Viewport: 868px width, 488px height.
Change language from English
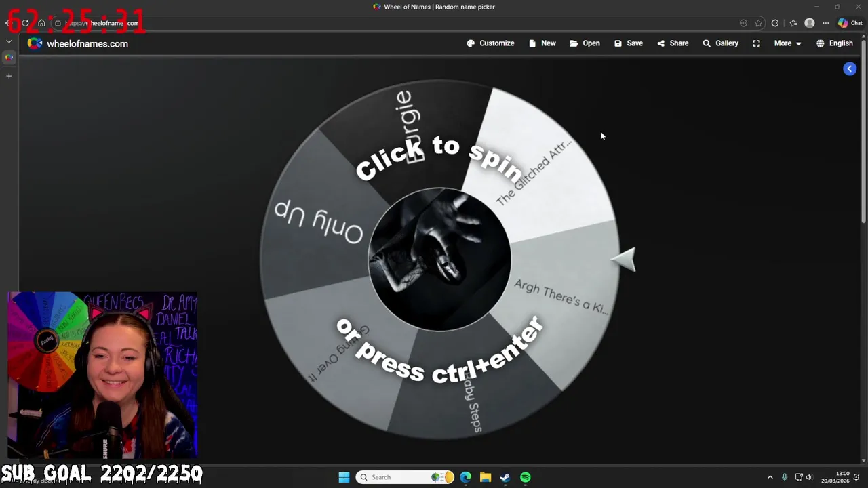click(x=834, y=43)
